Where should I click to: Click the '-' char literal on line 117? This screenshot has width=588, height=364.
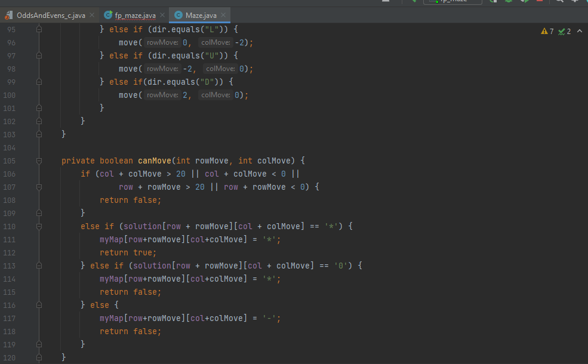click(x=269, y=318)
